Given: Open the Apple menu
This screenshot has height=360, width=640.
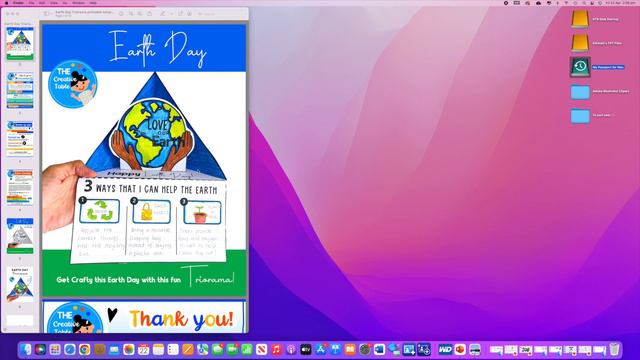Looking at the screenshot, I should click(7, 3).
